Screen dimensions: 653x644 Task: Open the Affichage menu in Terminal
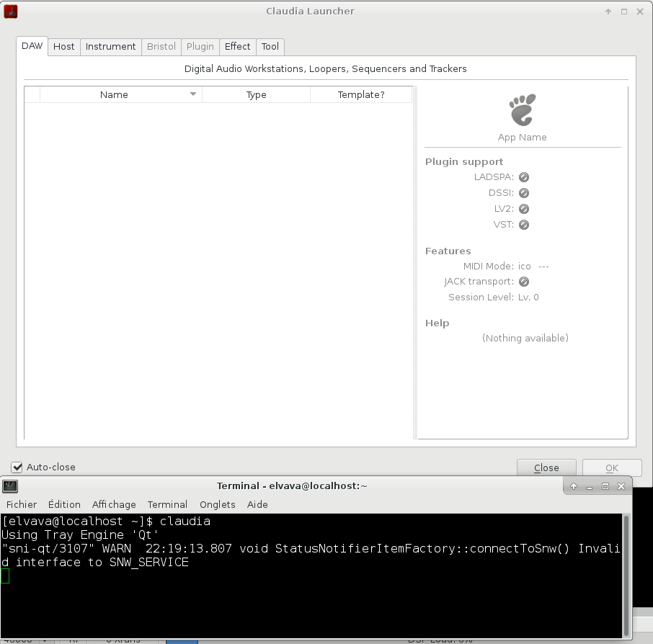coord(114,504)
